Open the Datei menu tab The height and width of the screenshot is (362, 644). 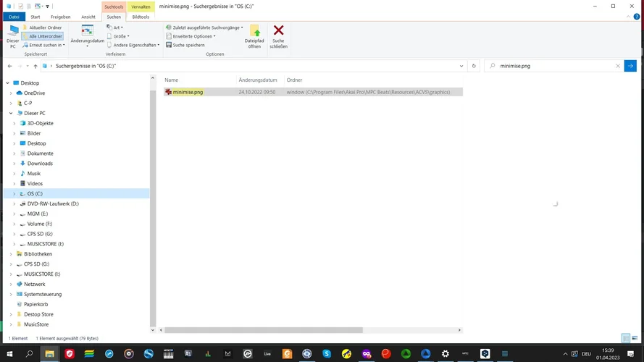14,17
